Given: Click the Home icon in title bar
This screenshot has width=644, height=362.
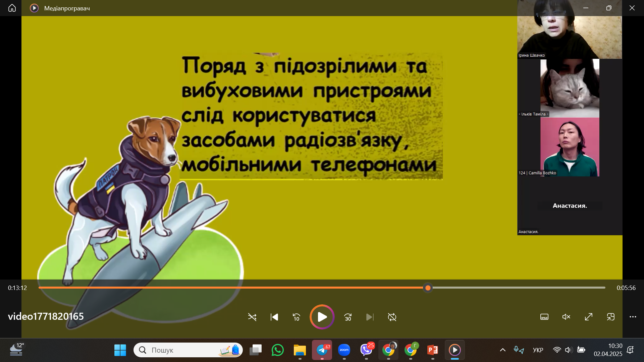Looking at the screenshot, I should click(x=12, y=8).
